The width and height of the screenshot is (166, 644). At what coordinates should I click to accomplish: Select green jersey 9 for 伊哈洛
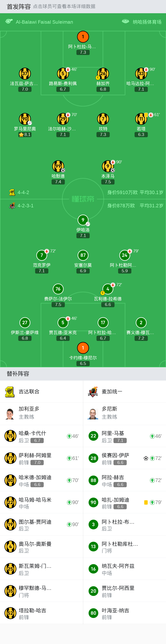click(83, 220)
